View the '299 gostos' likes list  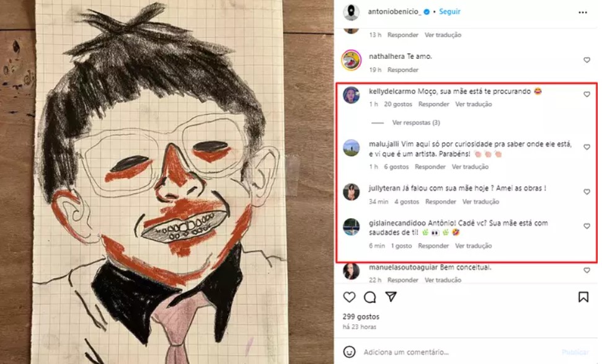[x=361, y=317]
